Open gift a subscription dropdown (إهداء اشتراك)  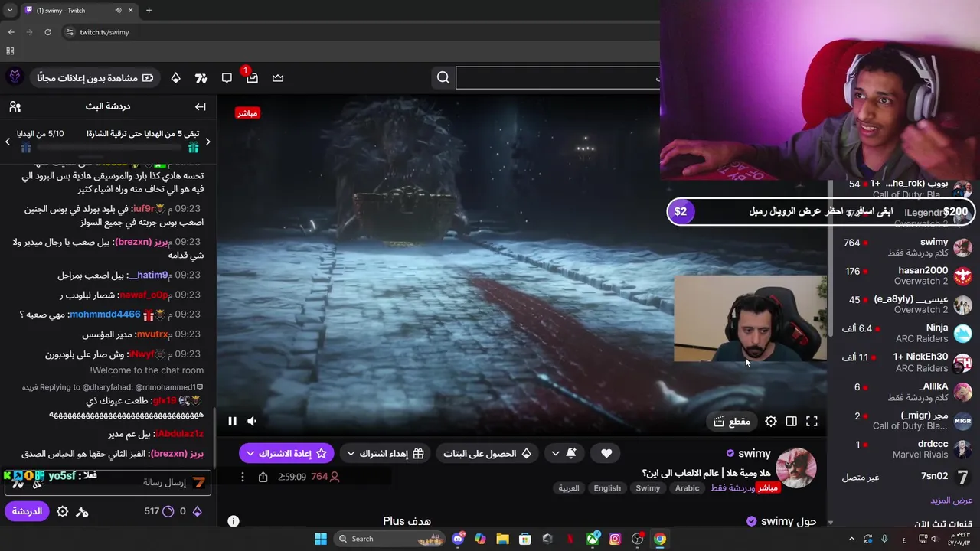[386, 453]
